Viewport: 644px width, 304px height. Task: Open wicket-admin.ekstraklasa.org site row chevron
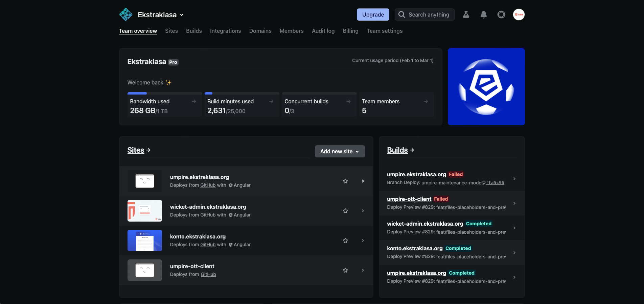pyautogui.click(x=363, y=211)
